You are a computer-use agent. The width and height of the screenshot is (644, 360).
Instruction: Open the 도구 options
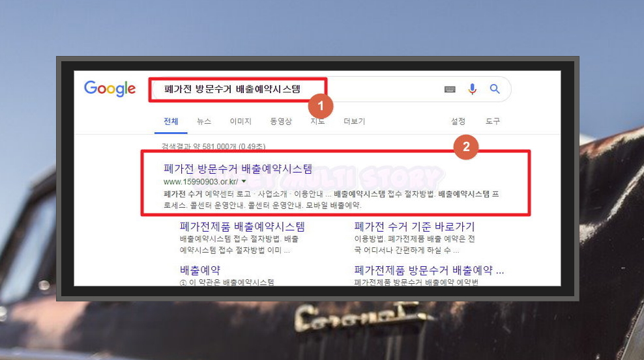492,121
